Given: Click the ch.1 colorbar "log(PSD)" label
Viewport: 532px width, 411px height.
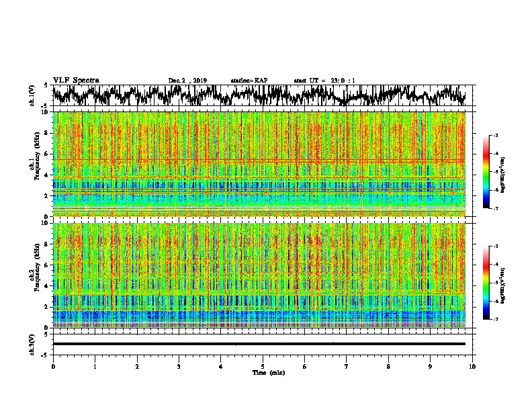Looking at the screenshot, I should [x=502, y=175].
